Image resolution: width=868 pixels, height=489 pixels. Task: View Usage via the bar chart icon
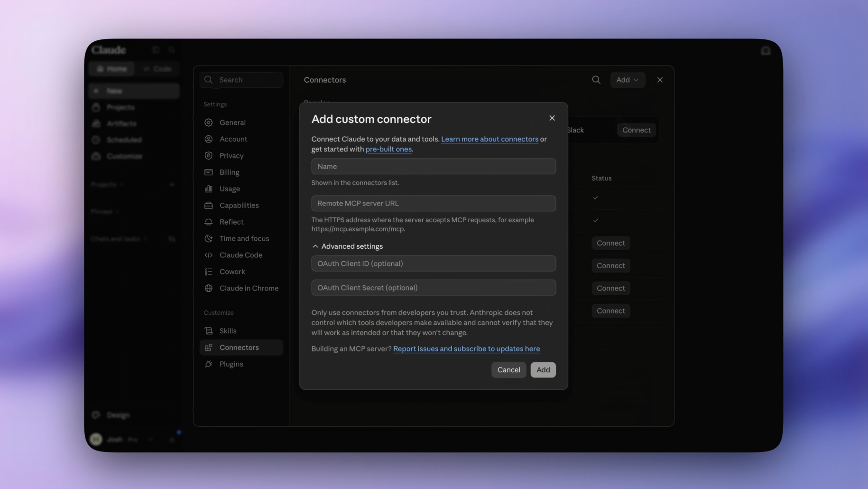209,189
